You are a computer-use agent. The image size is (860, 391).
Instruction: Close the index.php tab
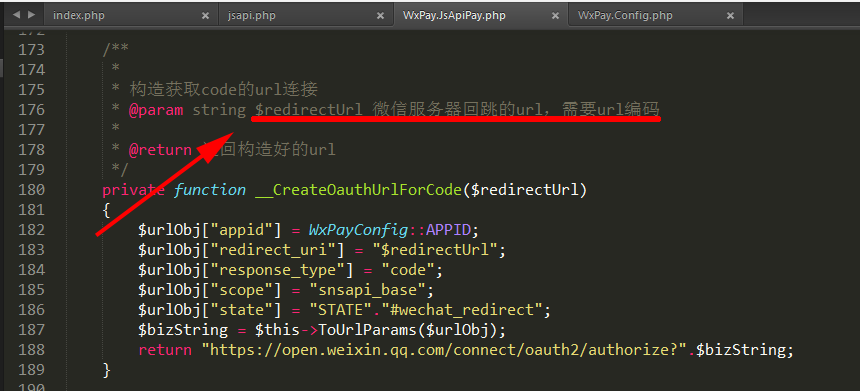205,16
